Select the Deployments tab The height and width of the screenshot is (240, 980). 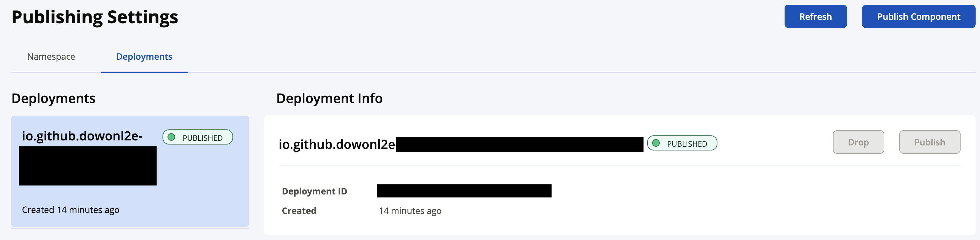[x=144, y=56]
